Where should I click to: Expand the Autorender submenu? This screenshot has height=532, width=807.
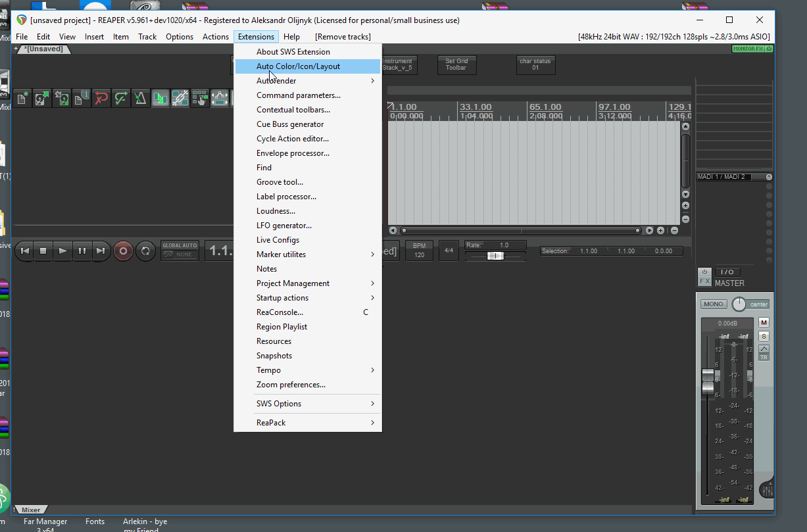(x=308, y=81)
